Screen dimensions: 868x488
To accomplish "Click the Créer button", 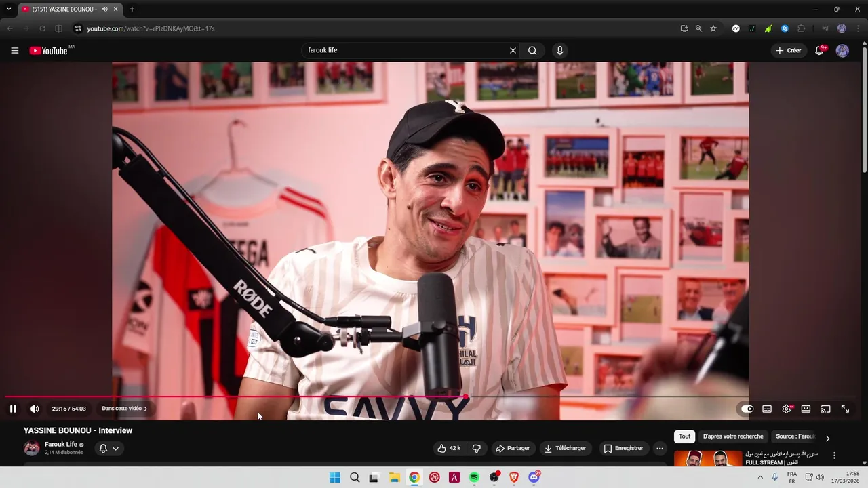I will (x=789, y=50).
